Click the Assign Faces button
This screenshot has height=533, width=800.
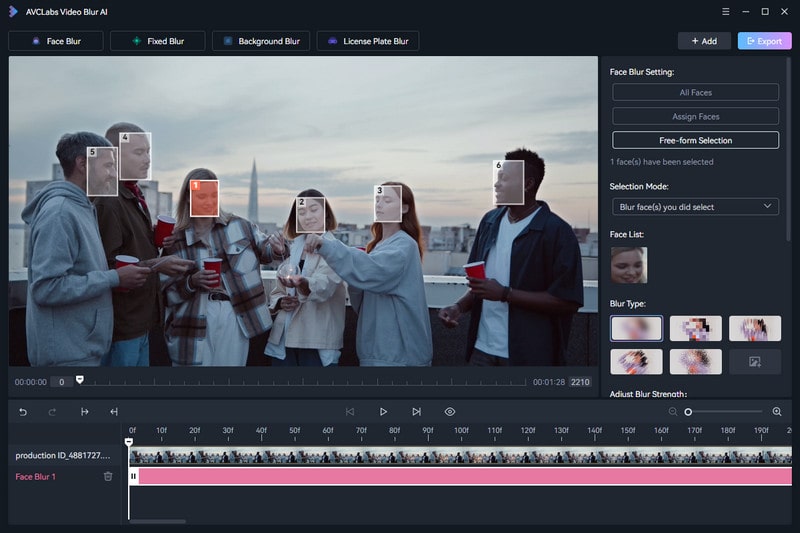click(695, 116)
